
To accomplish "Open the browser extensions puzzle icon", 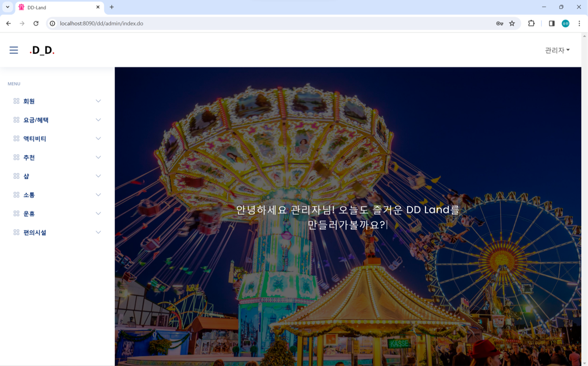I will pos(531,24).
